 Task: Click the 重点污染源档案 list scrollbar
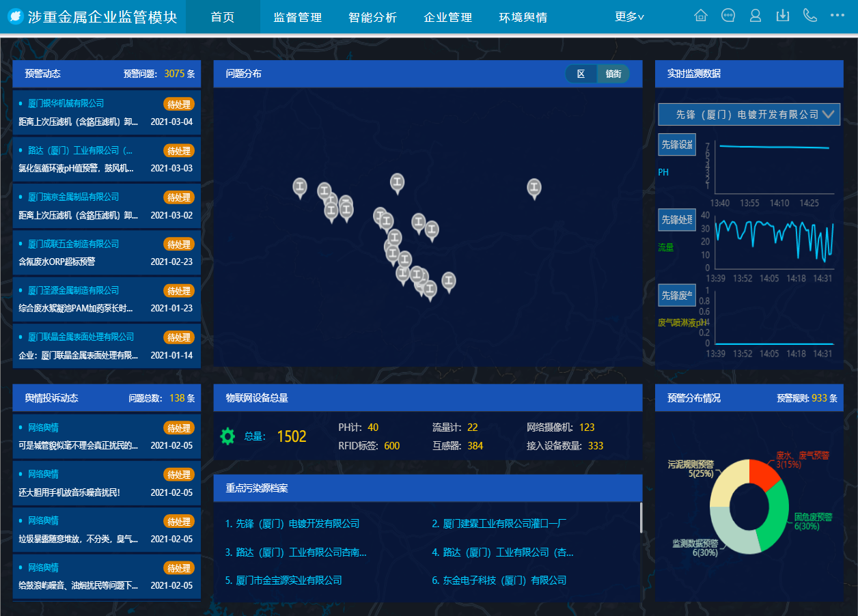(x=641, y=518)
